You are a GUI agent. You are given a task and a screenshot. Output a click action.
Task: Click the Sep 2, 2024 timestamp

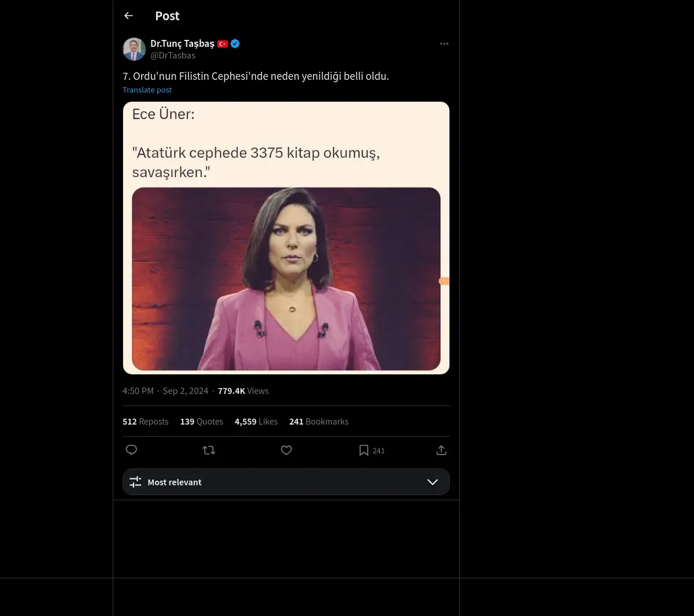[185, 391]
